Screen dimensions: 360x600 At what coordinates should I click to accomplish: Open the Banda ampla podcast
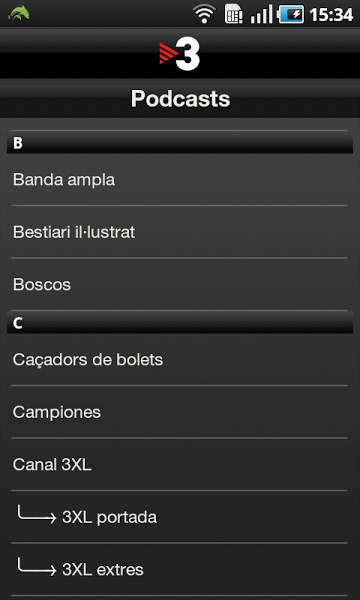pos(179,180)
